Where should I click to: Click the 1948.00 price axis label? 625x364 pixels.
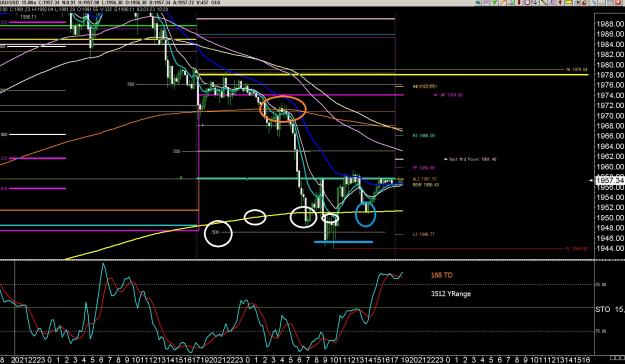click(x=610, y=228)
